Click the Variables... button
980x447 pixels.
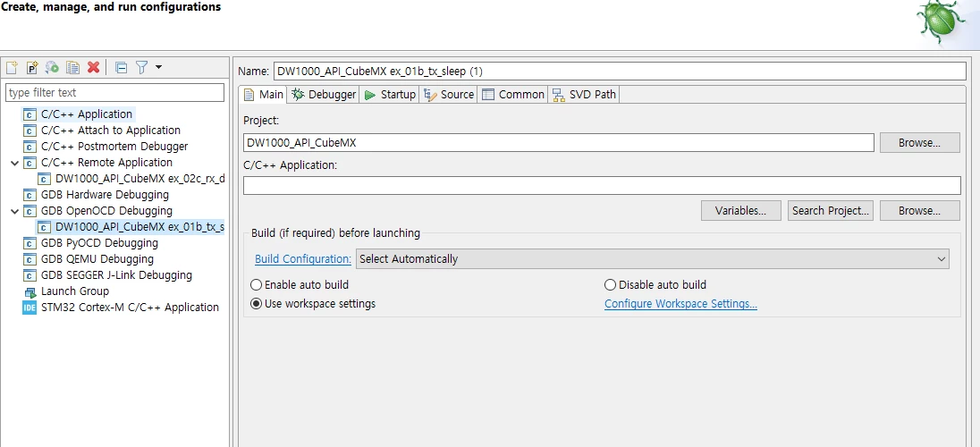tap(740, 211)
